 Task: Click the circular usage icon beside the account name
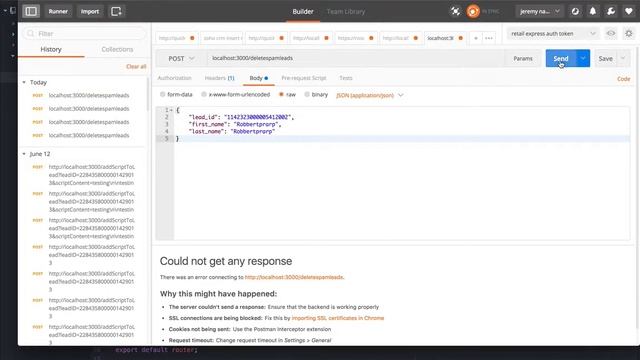click(575, 11)
